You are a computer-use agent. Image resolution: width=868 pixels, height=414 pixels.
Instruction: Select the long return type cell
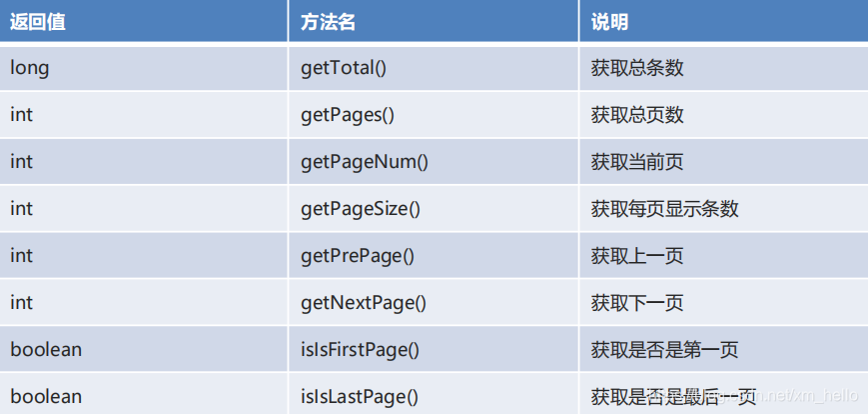pyautogui.click(x=144, y=68)
